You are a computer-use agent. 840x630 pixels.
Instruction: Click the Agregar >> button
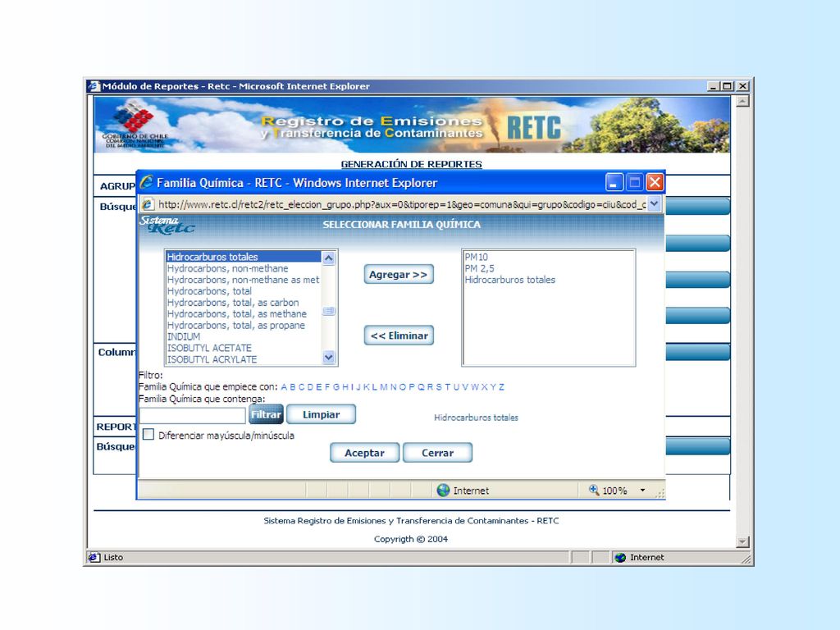[399, 274]
